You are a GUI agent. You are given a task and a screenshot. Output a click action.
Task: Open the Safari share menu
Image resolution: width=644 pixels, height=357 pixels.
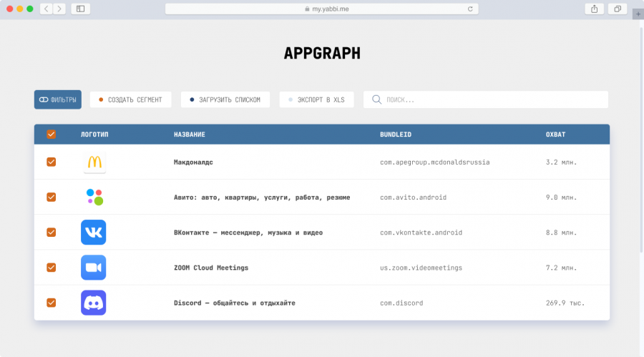(595, 9)
